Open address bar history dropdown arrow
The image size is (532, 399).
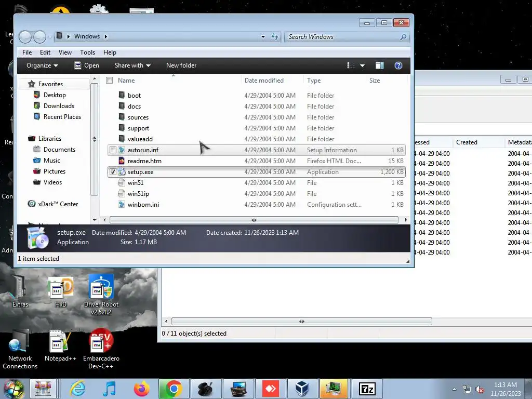[263, 37]
